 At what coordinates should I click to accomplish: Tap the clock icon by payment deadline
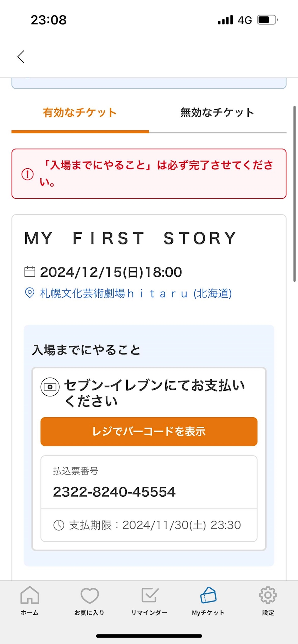(59, 525)
